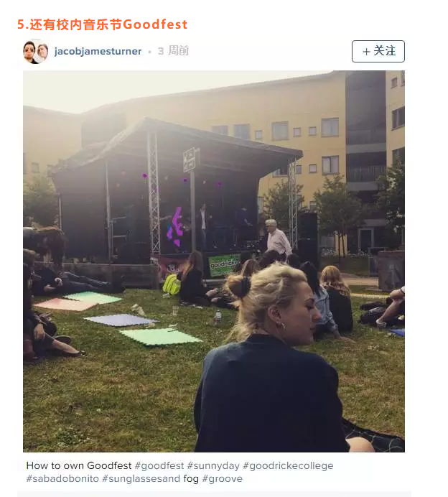
Task: Open the #sabadobonito hashtag
Action: 62,478
